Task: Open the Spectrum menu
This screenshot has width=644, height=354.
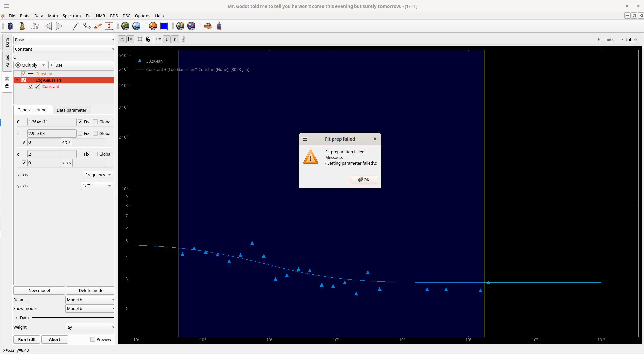Action: pos(71,16)
